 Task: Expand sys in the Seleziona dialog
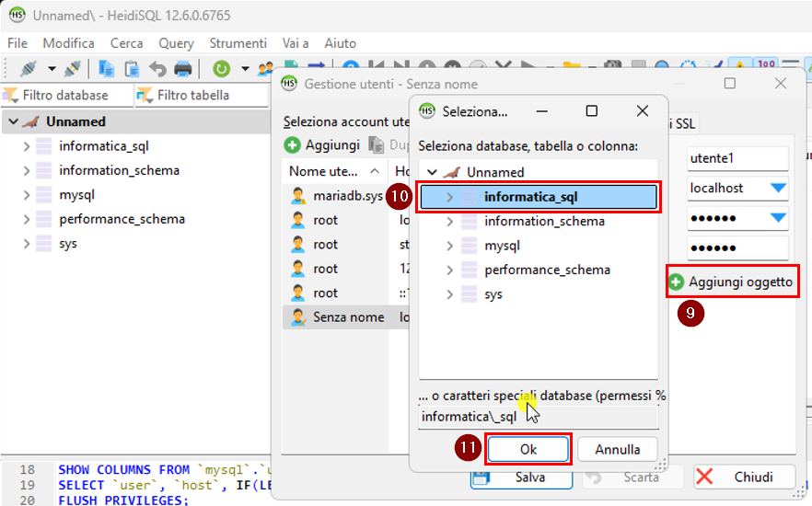point(449,294)
